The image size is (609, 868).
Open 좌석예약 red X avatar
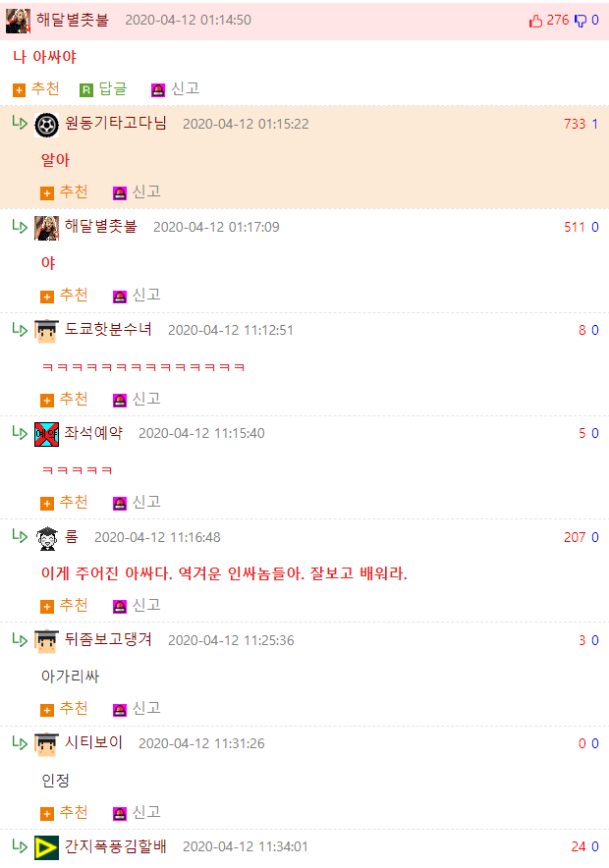(x=46, y=434)
